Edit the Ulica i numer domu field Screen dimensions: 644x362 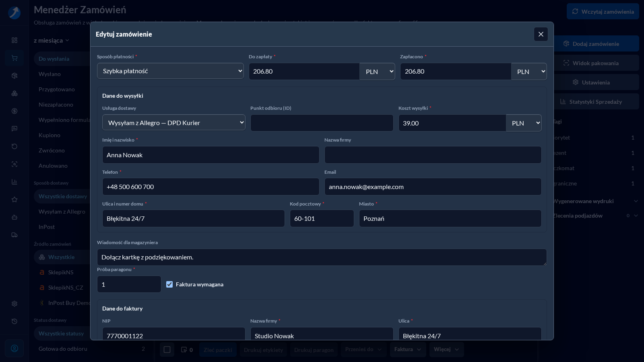pos(194,218)
